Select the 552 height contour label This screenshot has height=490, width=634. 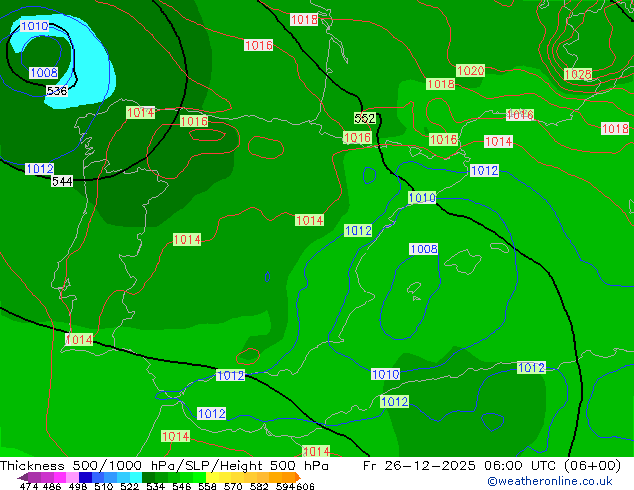(365, 118)
